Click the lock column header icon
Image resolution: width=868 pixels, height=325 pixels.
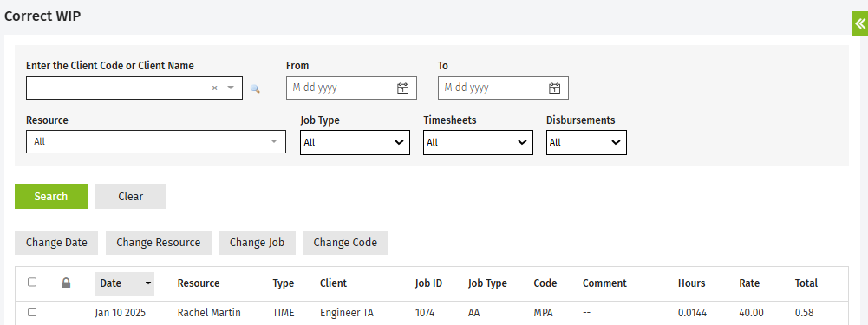coord(66,283)
